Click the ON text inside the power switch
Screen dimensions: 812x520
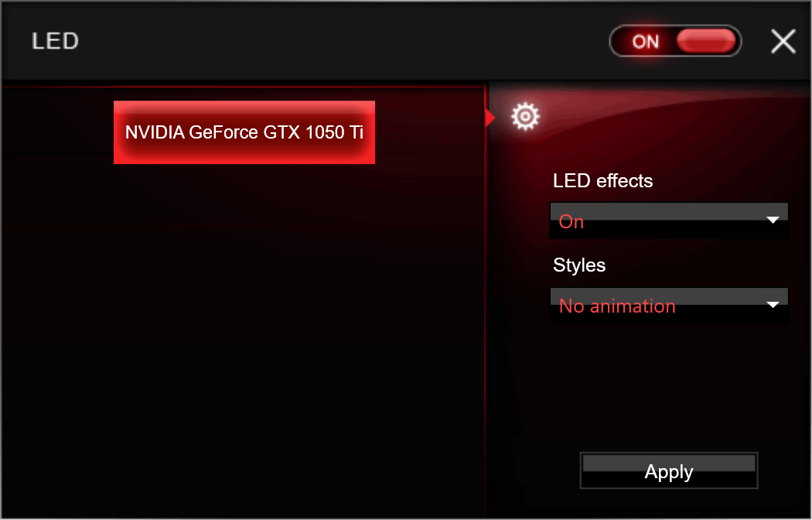(645, 42)
